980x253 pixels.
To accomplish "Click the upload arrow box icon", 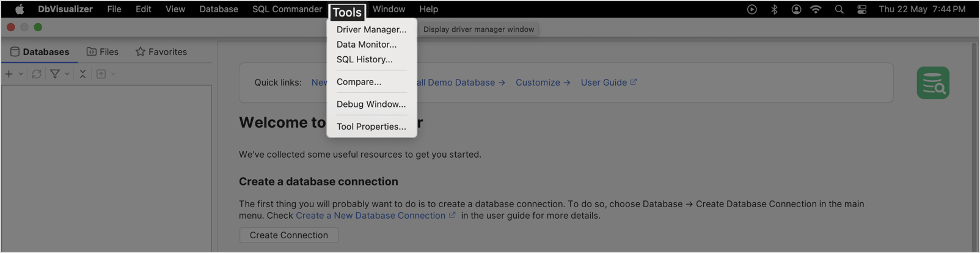I will click(101, 74).
